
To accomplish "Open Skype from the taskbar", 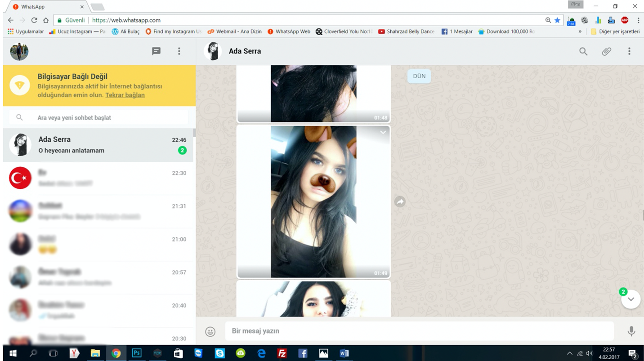I will [219, 353].
